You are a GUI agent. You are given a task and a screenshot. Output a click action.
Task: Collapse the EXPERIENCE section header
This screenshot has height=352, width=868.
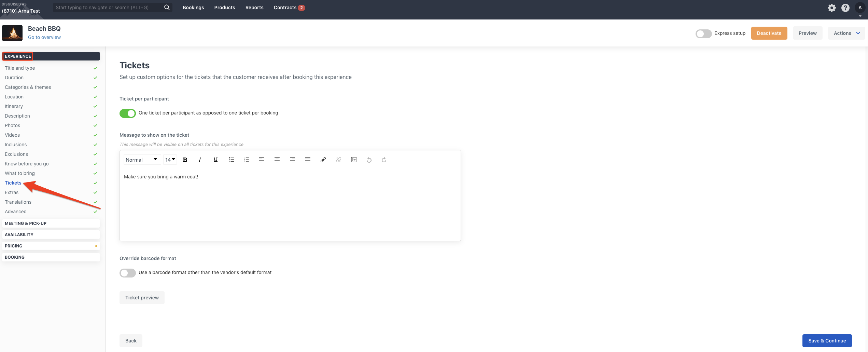[51, 56]
